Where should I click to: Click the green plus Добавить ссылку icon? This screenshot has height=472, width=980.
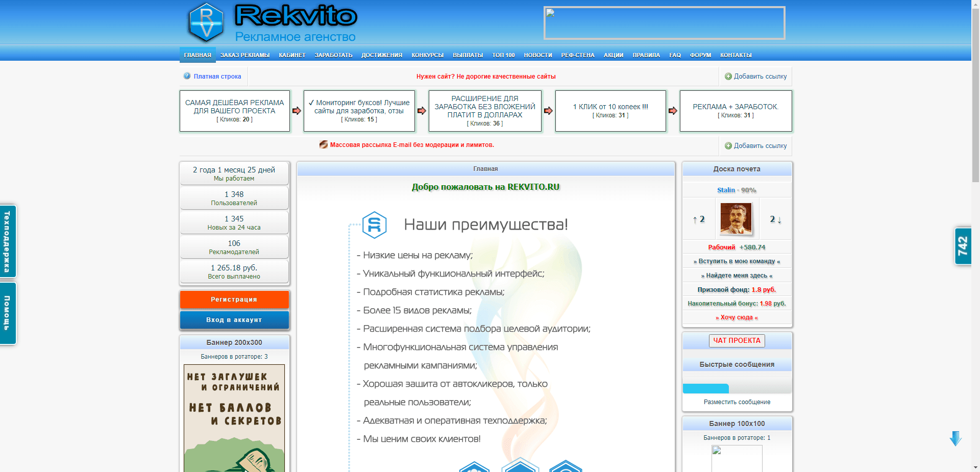pyautogui.click(x=728, y=76)
